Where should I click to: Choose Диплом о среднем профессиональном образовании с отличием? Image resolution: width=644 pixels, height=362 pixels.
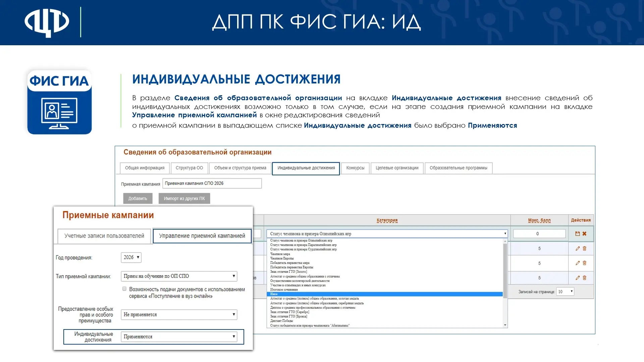point(313,307)
